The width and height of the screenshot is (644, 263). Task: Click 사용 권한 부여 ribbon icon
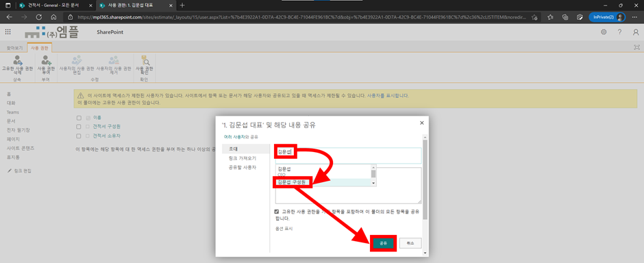[46, 60]
